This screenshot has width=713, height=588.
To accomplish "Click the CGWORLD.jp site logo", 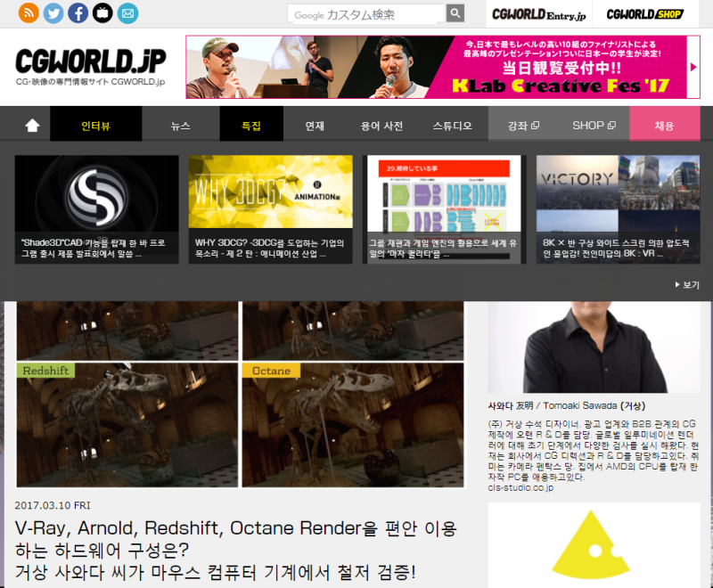I will coord(91,61).
